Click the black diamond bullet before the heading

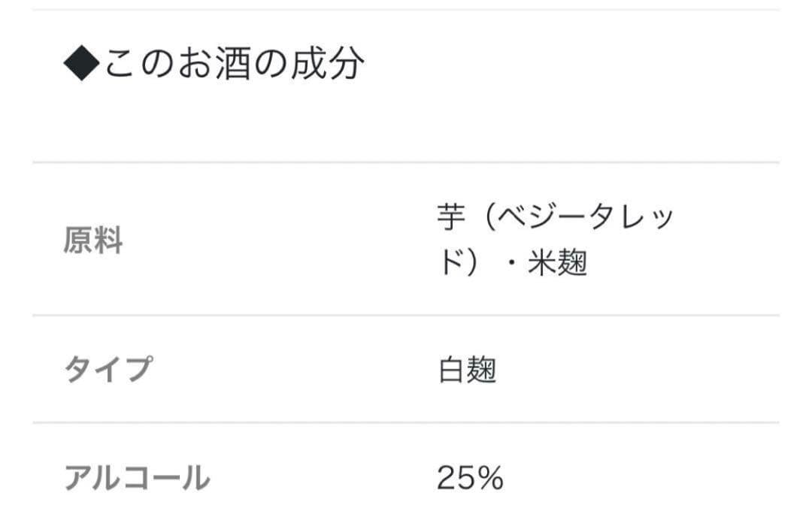(81, 65)
